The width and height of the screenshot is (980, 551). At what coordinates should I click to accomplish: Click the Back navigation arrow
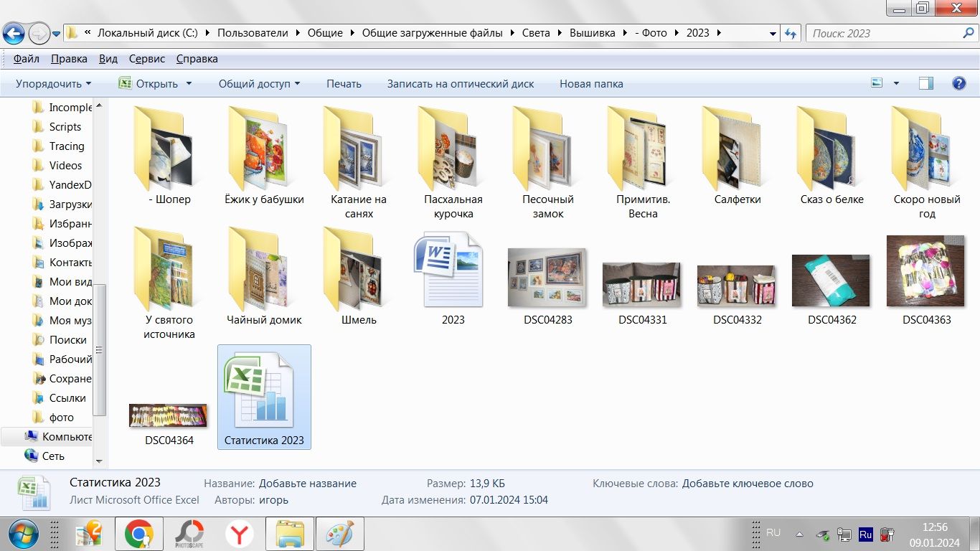point(14,33)
